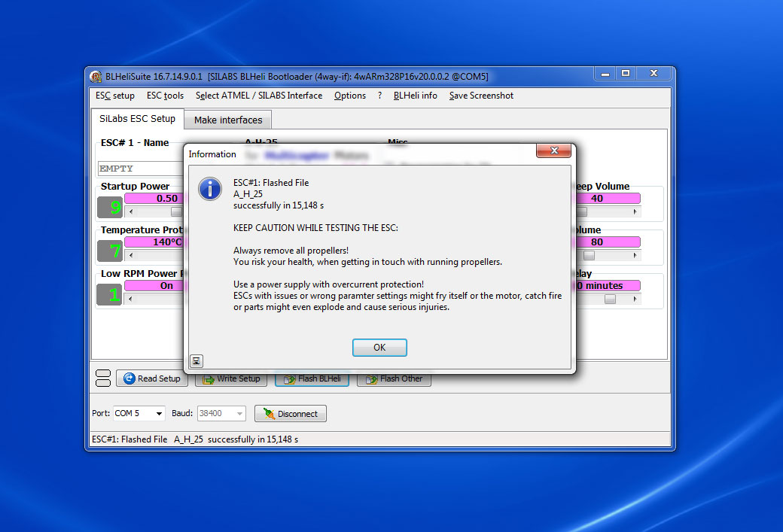Click the Read Setup button
The width and height of the screenshot is (783, 532).
coord(152,378)
